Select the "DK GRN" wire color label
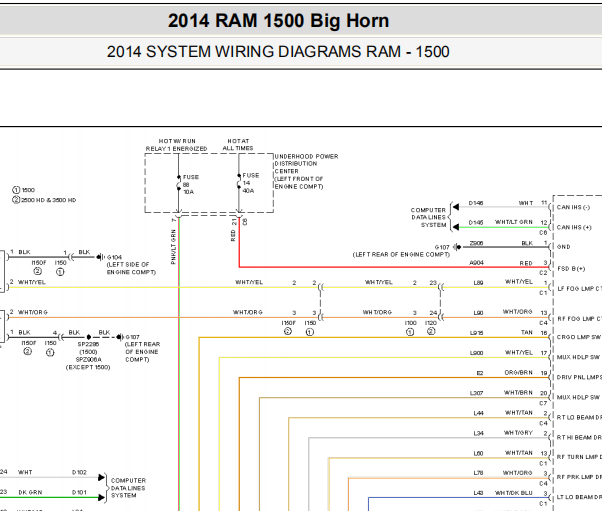 click(30, 492)
